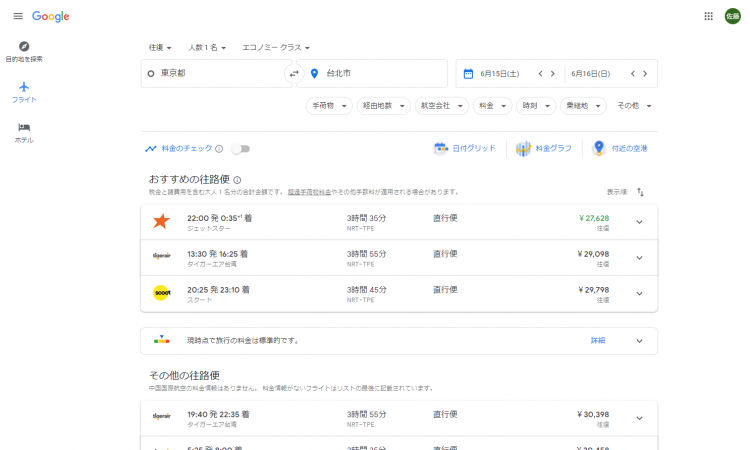This screenshot has height=450, width=750.
Task: Open the その他 filter dropdown
Action: (x=634, y=106)
